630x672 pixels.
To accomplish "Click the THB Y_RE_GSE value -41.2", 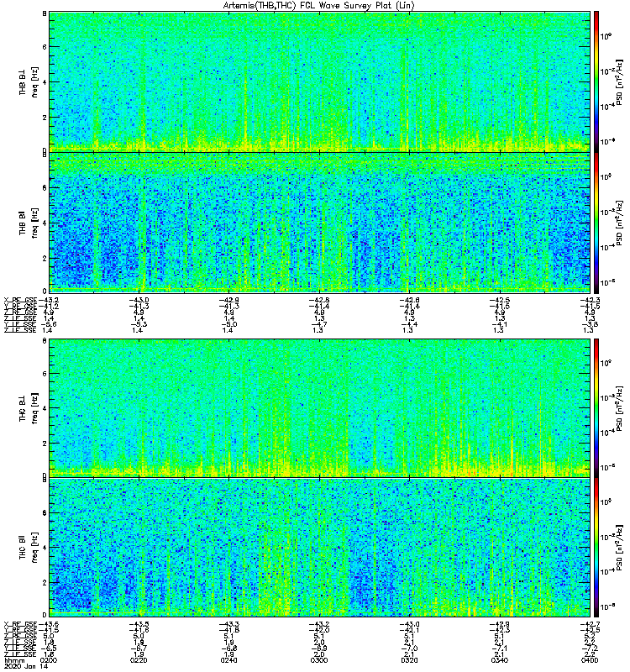I will click(x=48, y=307).
